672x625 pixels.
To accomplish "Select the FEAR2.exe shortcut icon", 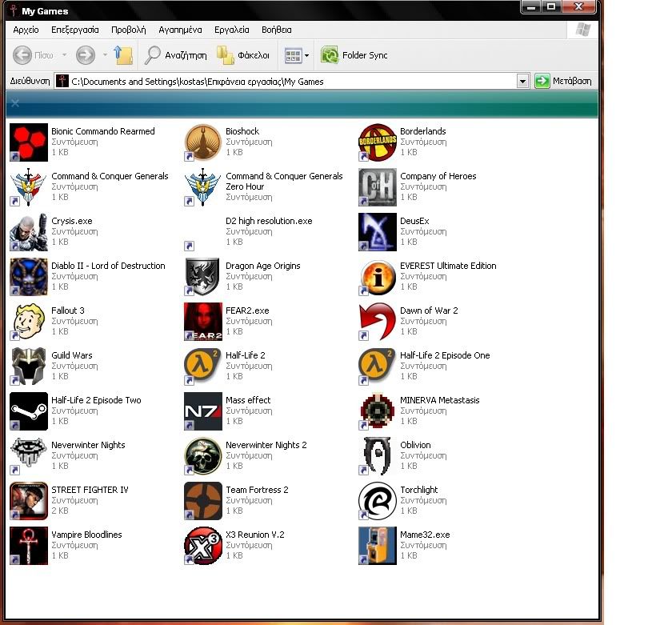I will 203,322.
